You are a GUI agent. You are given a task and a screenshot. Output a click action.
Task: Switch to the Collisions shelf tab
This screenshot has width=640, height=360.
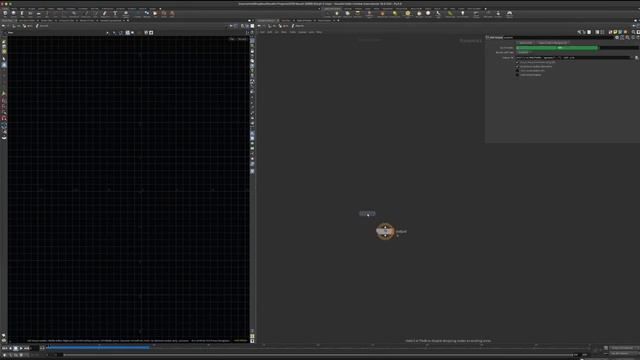(347, 9)
